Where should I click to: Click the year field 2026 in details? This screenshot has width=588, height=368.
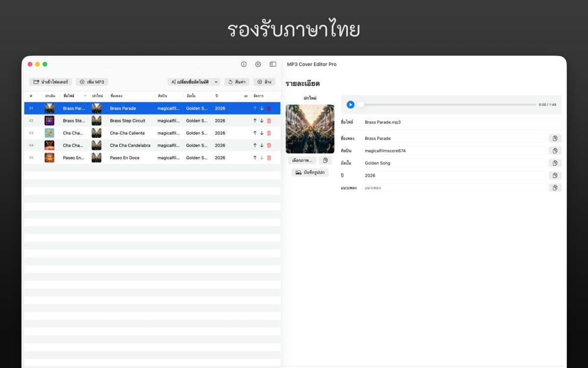(454, 175)
